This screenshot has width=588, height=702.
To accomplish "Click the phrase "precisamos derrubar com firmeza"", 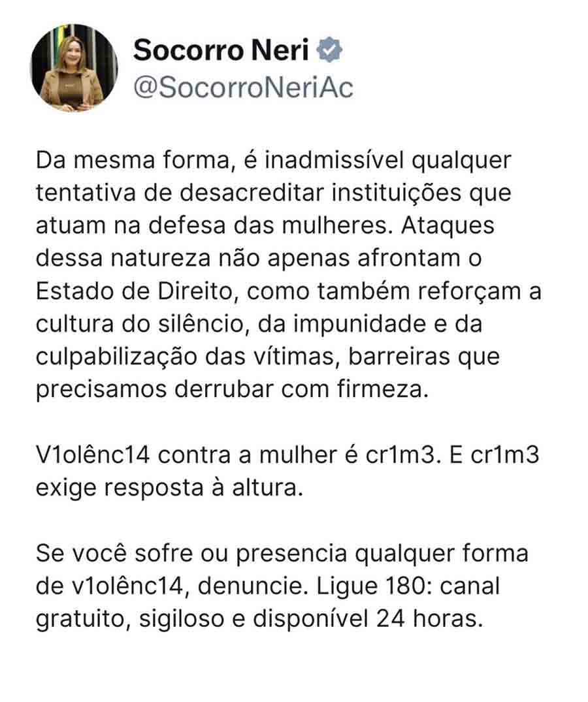I will pos(229,390).
